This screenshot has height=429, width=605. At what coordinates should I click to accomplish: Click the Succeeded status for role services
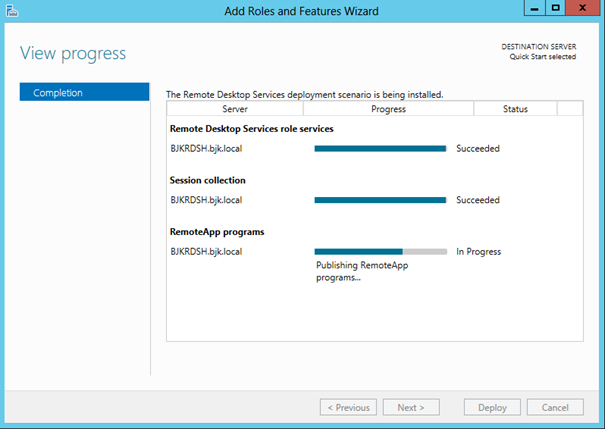click(x=478, y=149)
